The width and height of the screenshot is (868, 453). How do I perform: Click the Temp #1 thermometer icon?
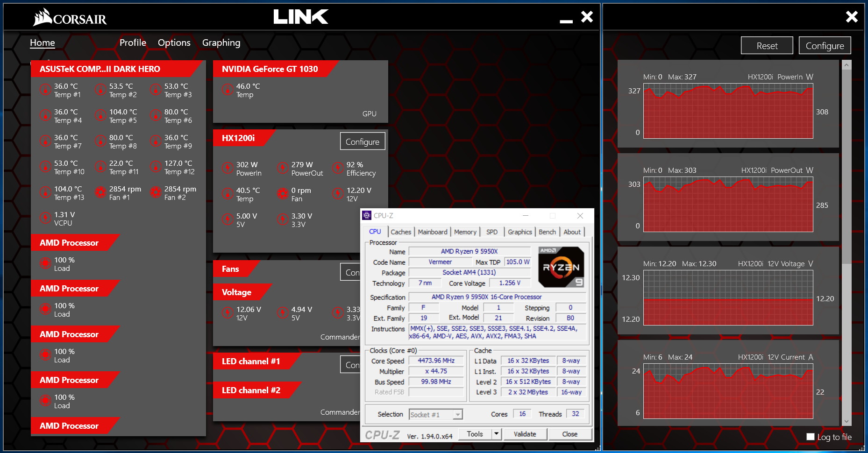coord(45,90)
